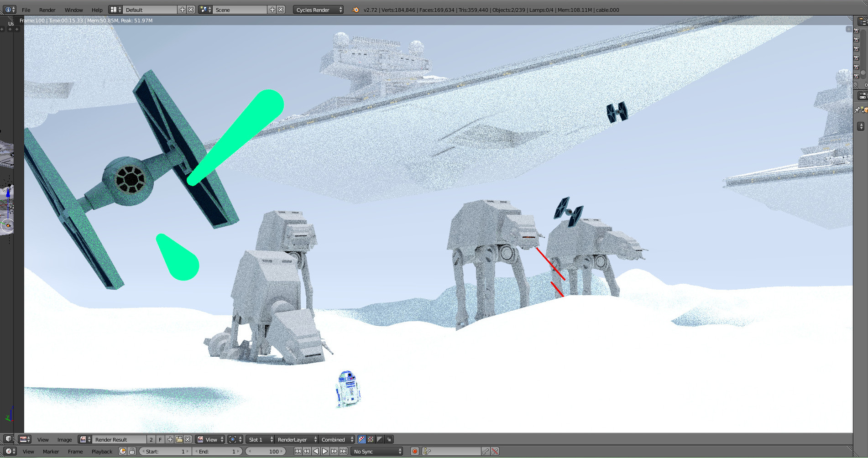Play animation in reverse
868x458 pixels.
pos(316,451)
